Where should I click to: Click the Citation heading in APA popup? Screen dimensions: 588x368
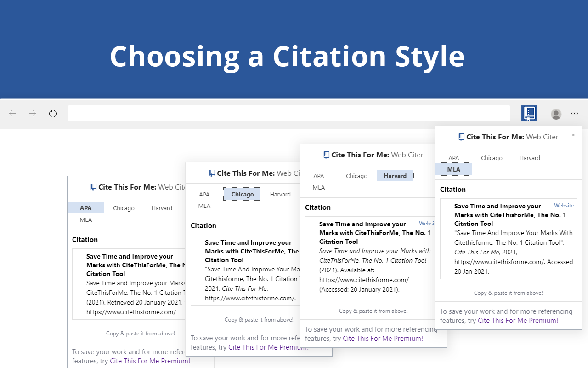pos(85,239)
